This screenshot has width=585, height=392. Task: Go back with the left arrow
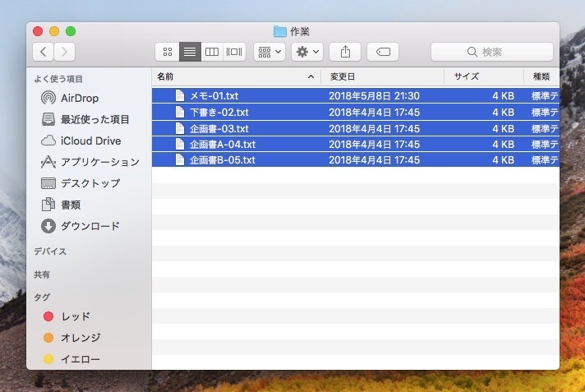tap(43, 52)
